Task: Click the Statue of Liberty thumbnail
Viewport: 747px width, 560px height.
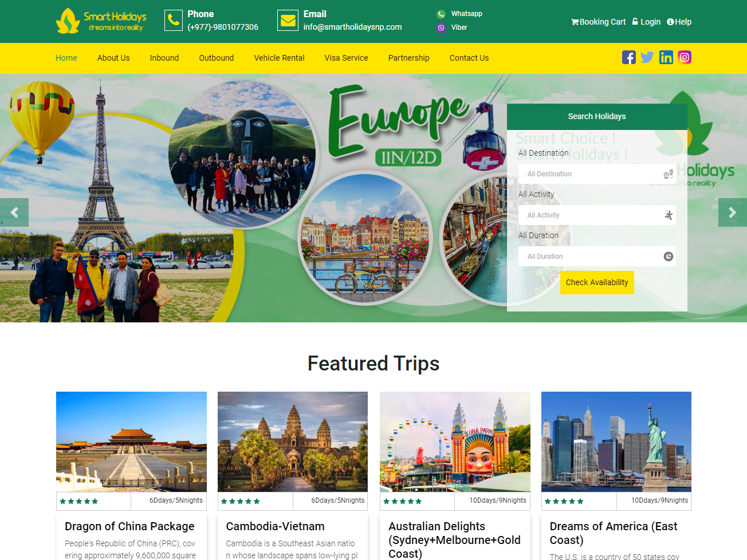Action: (x=616, y=441)
